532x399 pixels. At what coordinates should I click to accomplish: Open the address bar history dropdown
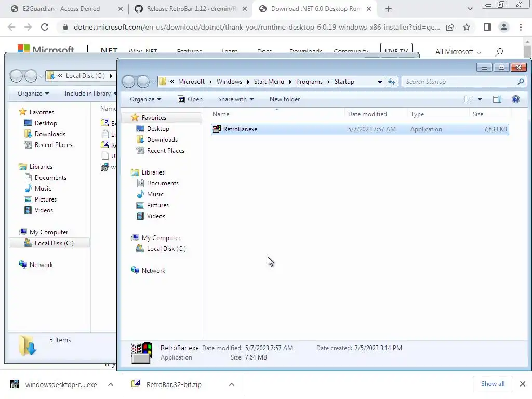(380, 82)
